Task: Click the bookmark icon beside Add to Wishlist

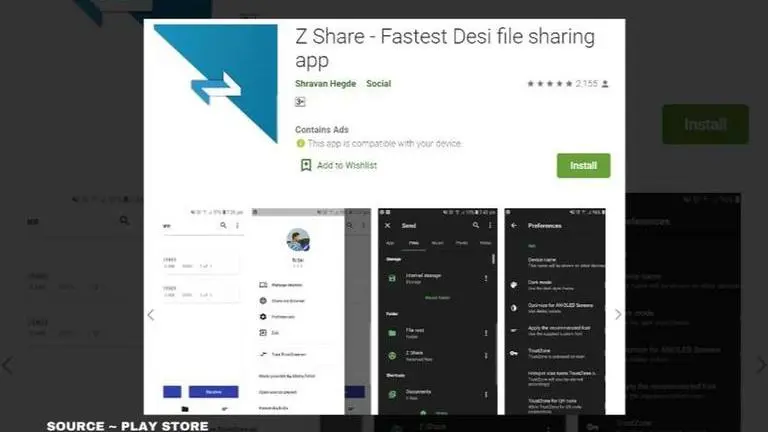Action: pos(306,166)
